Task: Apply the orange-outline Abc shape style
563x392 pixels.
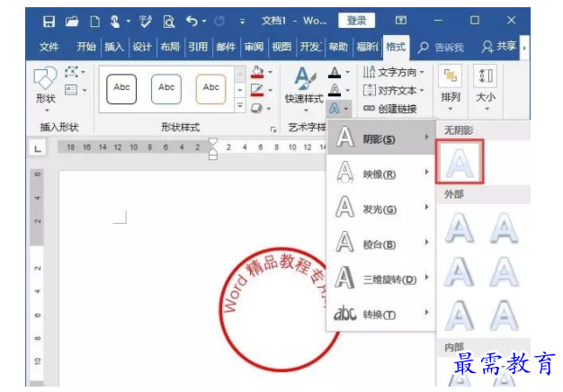Action: coord(210,89)
